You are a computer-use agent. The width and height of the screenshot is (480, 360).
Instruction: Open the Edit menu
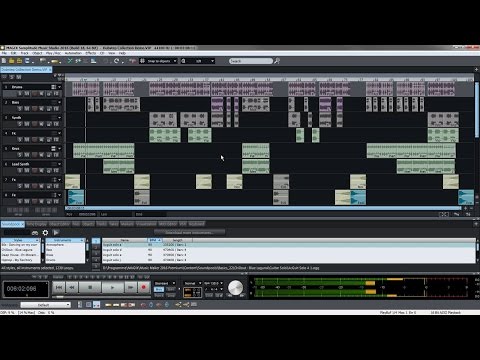tap(13, 53)
